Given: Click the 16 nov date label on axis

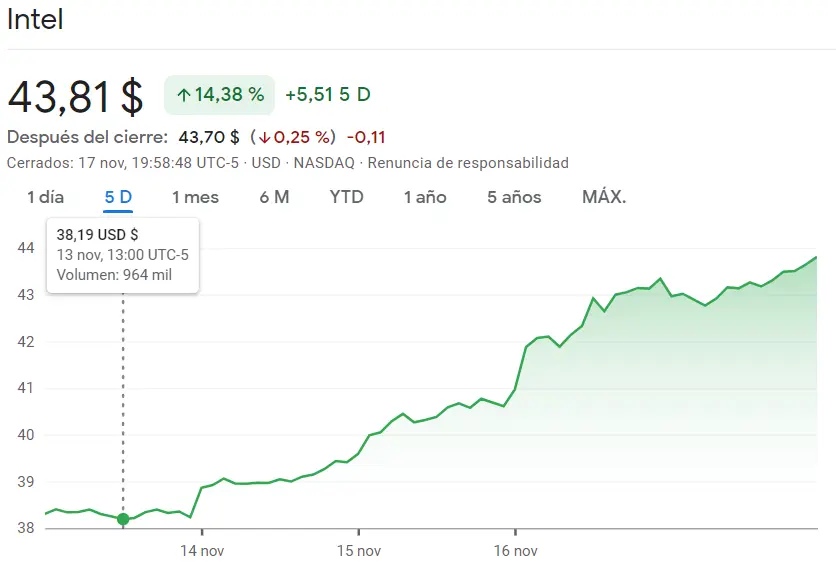Looking at the screenshot, I should (515, 550).
